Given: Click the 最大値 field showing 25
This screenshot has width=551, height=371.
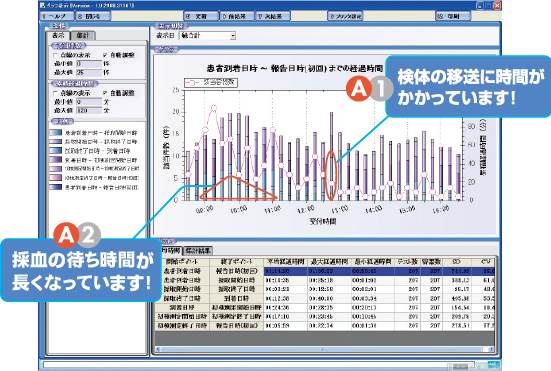Looking at the screenshot, I should (x=89, y=72).
